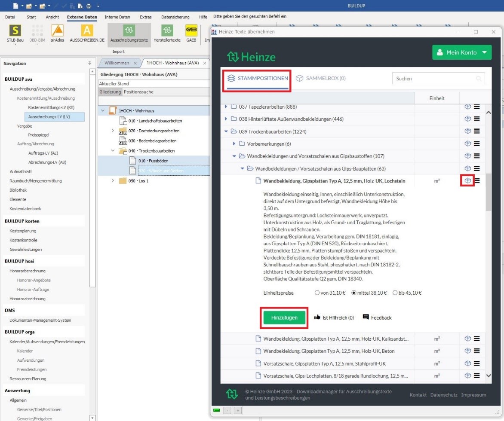The height and width of the screenshot is (421, 504).
Task: Collapse Wandbekleidungen / Vorsatzschalen aus Gips-Bauplatten
Action: click(x=243, y=168)
